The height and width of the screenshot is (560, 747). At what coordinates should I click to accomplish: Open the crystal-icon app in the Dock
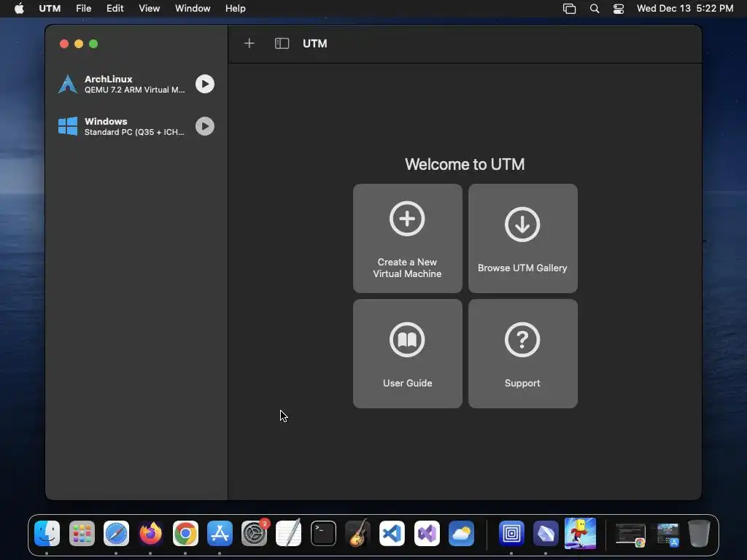pos(546,533)
